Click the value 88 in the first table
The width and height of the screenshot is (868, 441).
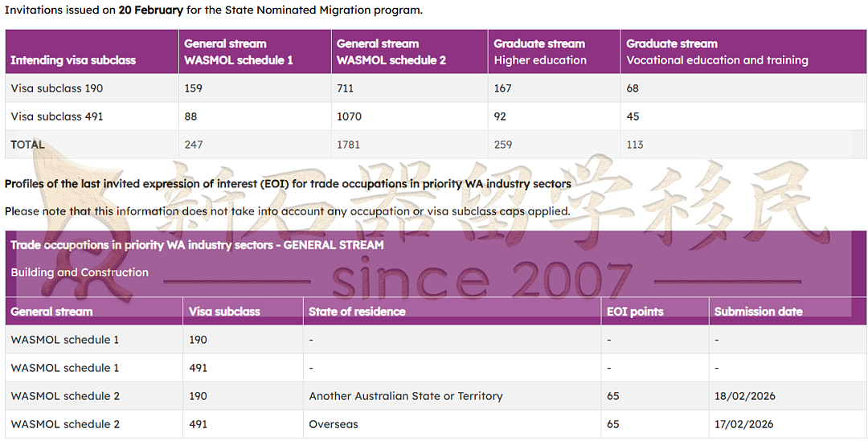pyautogui.click(x=190, y=116)
